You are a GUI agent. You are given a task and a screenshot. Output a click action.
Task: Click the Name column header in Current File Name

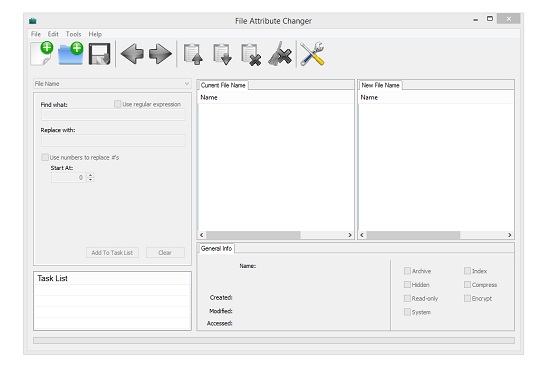tap(276, 98)
